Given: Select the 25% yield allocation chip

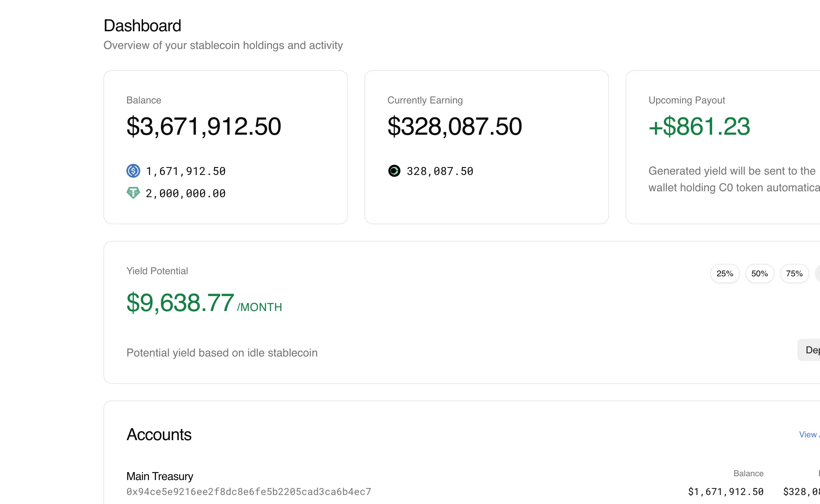Looking at the screenshot, I should point(725,274).
